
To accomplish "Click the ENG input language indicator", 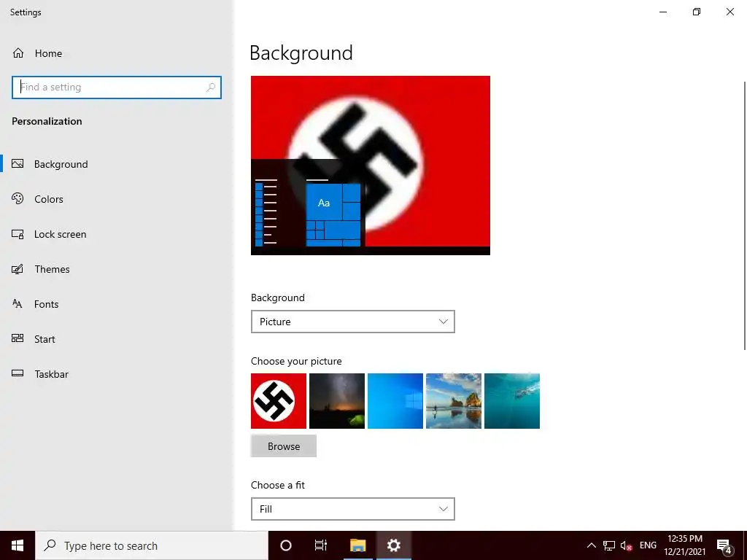I will click(648, 545).
